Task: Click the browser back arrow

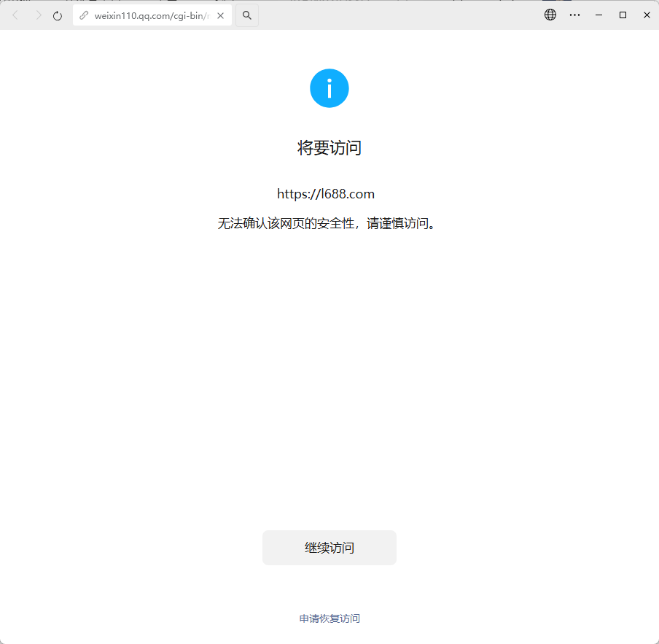Action: point(15,15)
